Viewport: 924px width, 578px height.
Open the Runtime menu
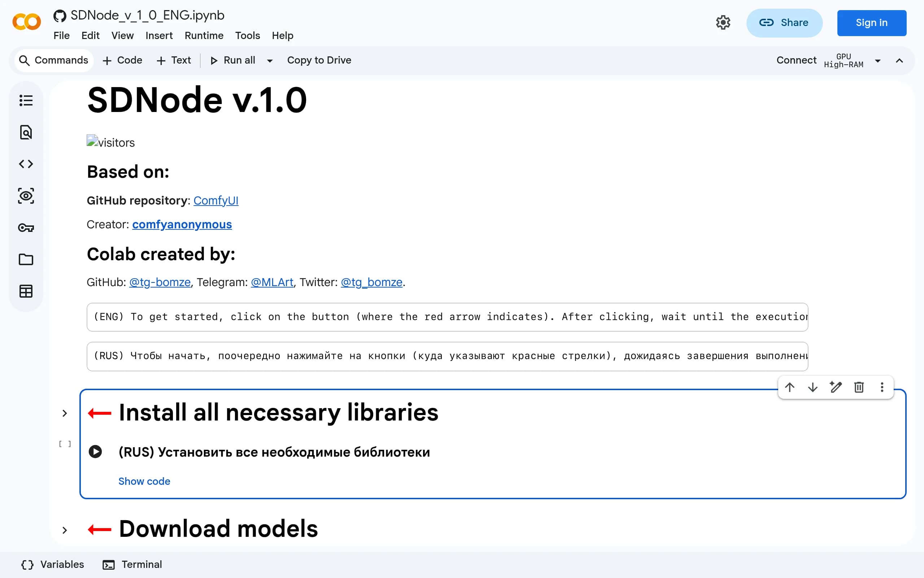point(204,35)
